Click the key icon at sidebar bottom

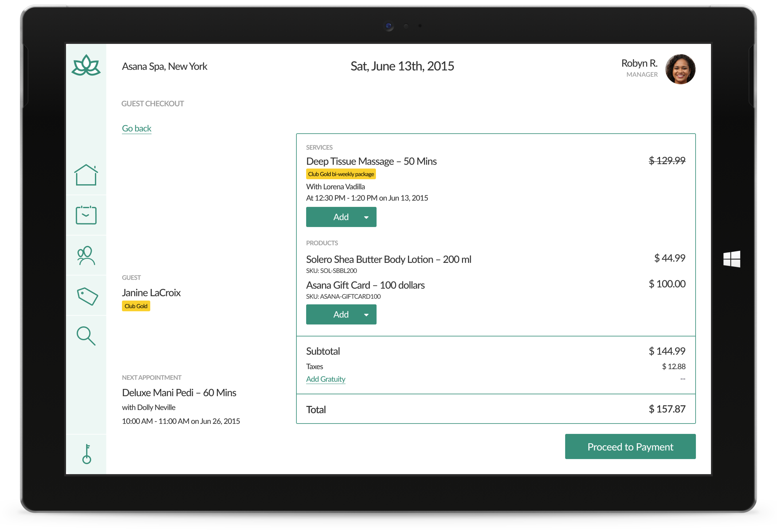click(x=87, y=454)
